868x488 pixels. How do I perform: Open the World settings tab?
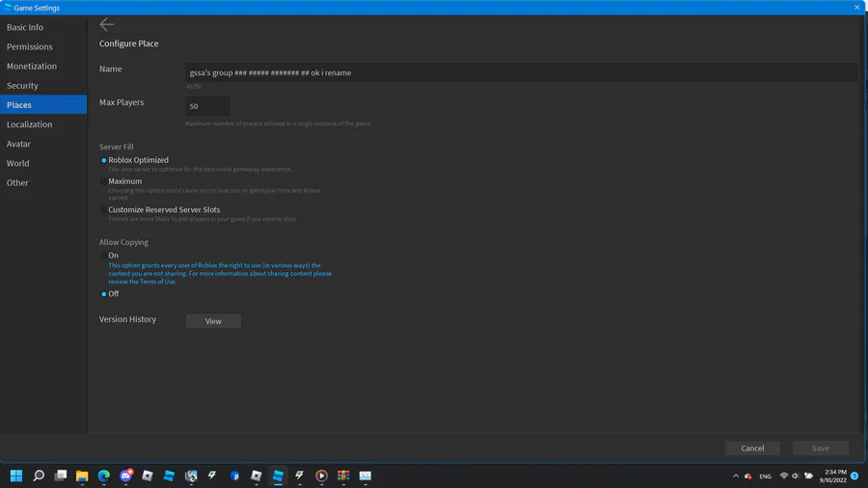(43, 163)
